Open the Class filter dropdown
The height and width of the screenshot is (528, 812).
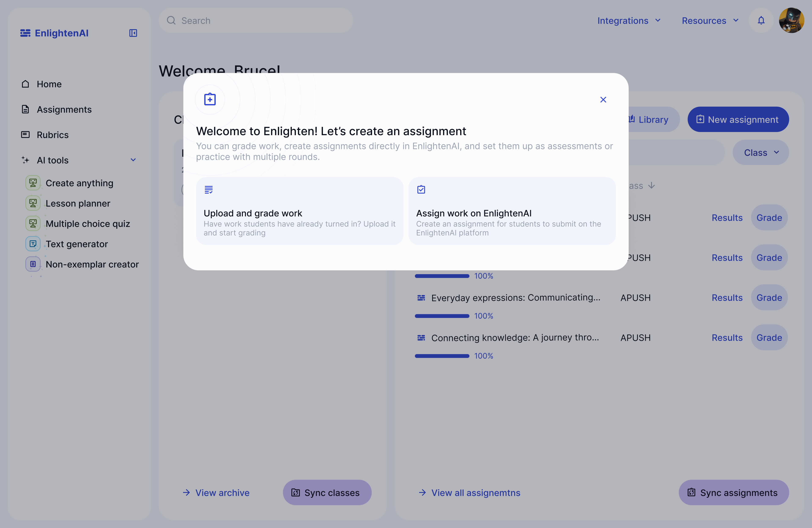pos(760,153)
